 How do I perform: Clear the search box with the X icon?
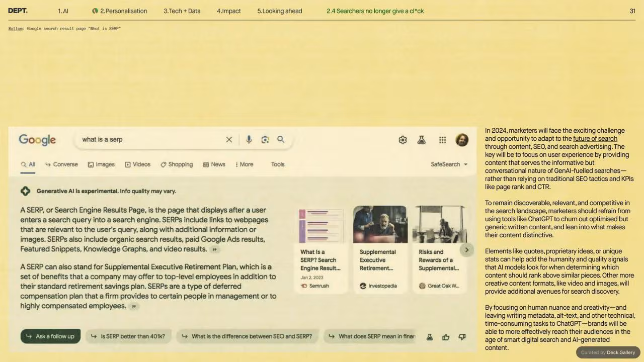tap(229, 140)
